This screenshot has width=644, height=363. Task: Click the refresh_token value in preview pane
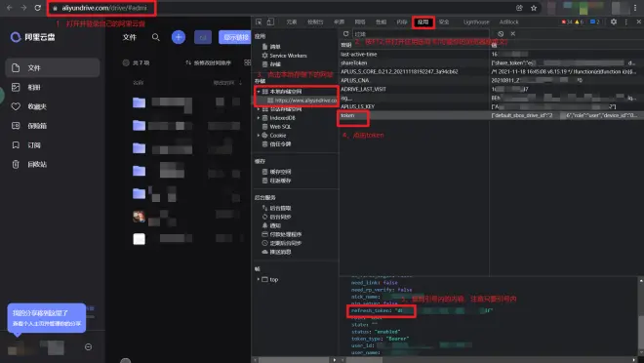tap(444, 311)
